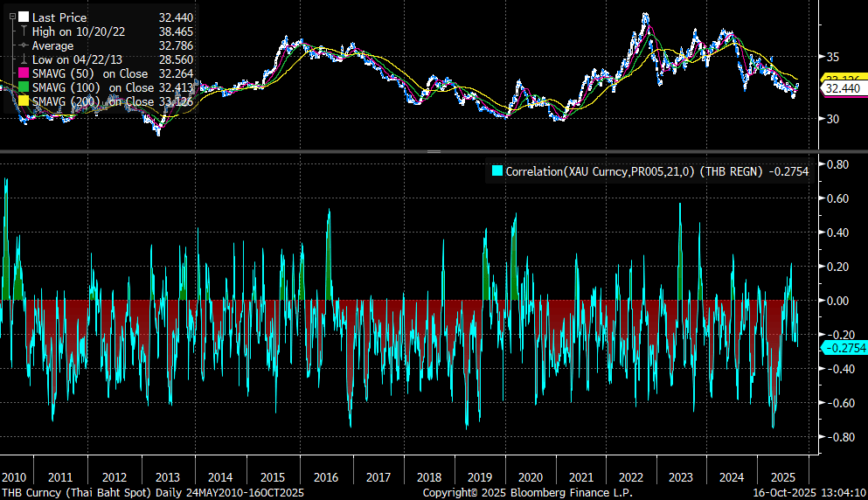The width and height of the screenshot is (868, 500).
Task: Click the 2025 year label on time axis
Action: pos(782,477)
